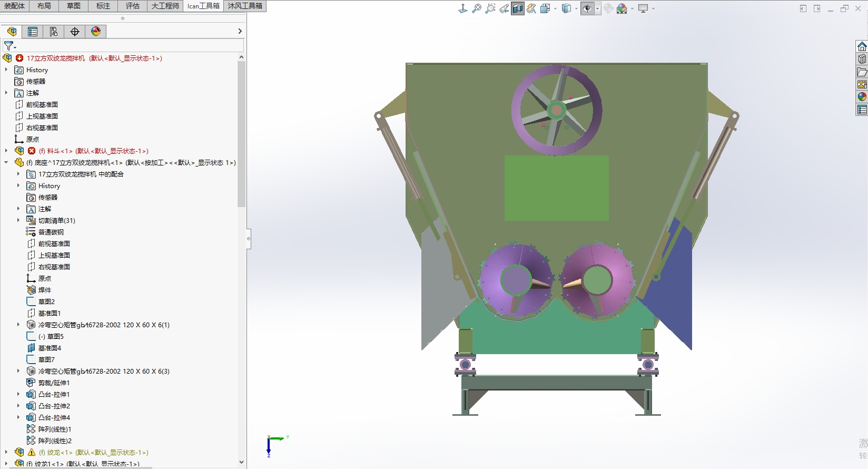Expand the 料斗<1> component node
Screen dimensions: 868x469
point(6,151)
